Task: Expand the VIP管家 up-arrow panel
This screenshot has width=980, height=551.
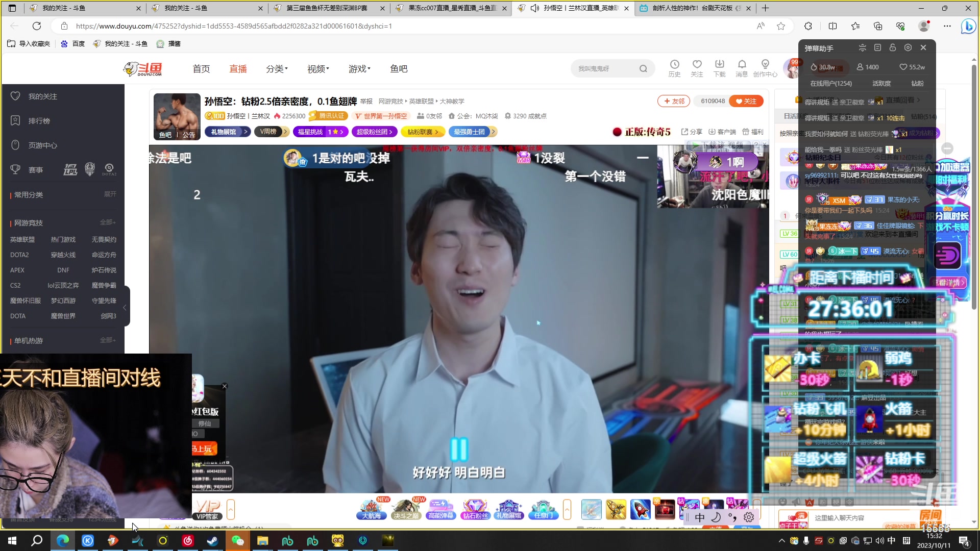Action: point(231,509)
